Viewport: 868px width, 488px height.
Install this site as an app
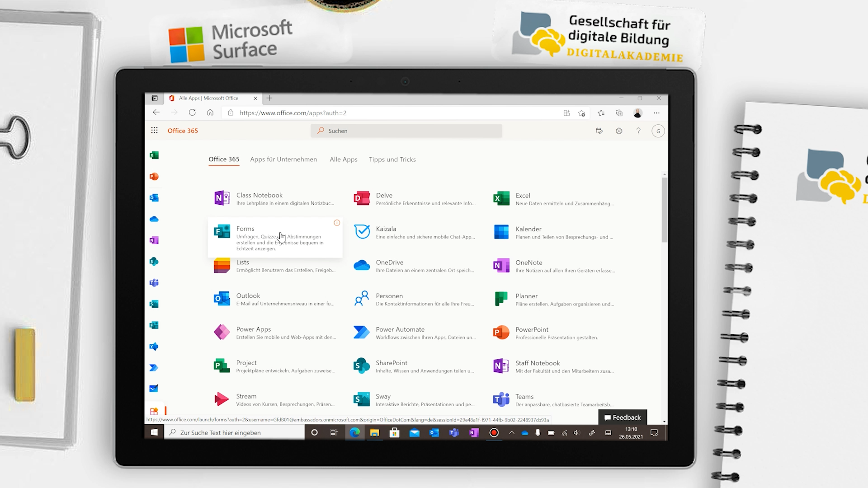coord(566,113)
